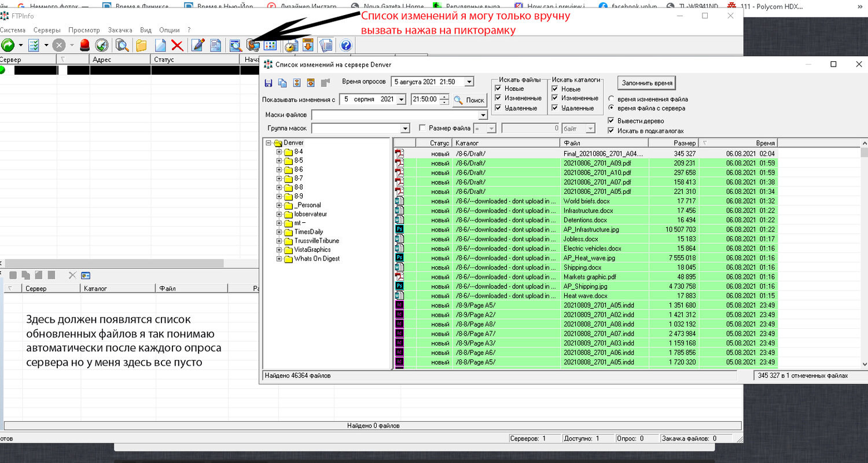Open the "Система" menu
Viewport: 868px width, 463px height.
tap(12, 30)
